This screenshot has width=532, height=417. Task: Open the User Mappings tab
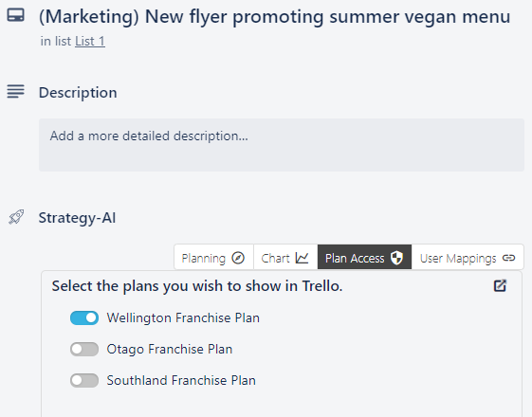click(x=468, y=258)
